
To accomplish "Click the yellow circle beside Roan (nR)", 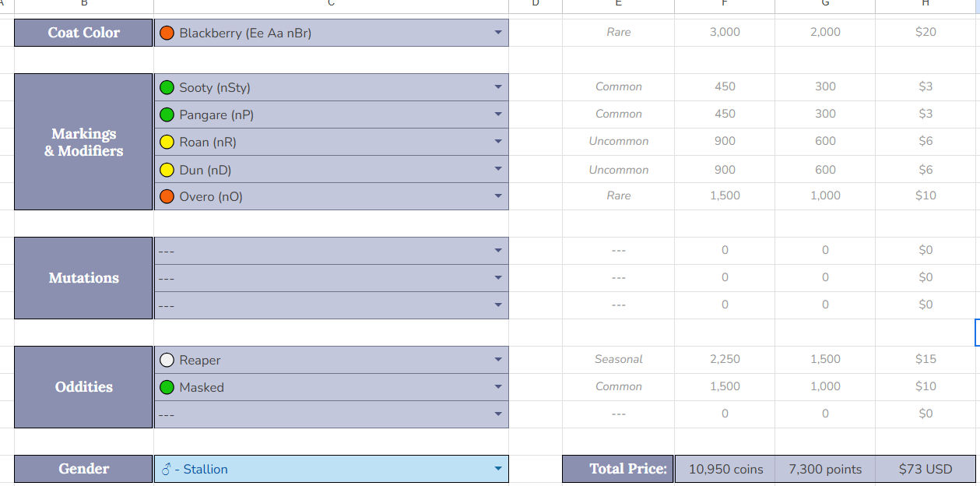I will [167, 142].
